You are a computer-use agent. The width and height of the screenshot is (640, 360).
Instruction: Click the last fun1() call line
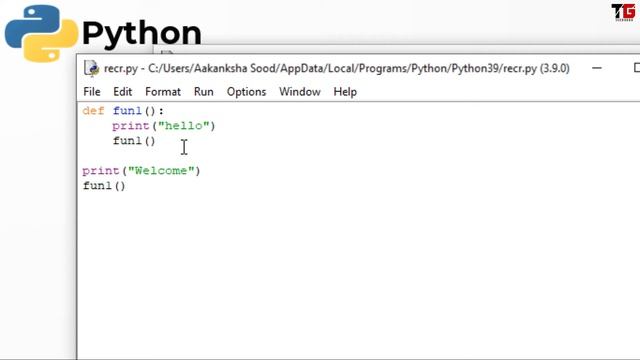[x=104, y=186]
